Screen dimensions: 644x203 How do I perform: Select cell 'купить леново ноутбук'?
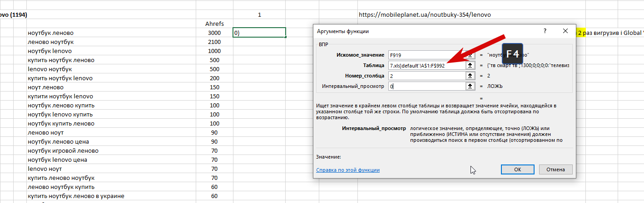pyautogui.click(x=111, y=178)
